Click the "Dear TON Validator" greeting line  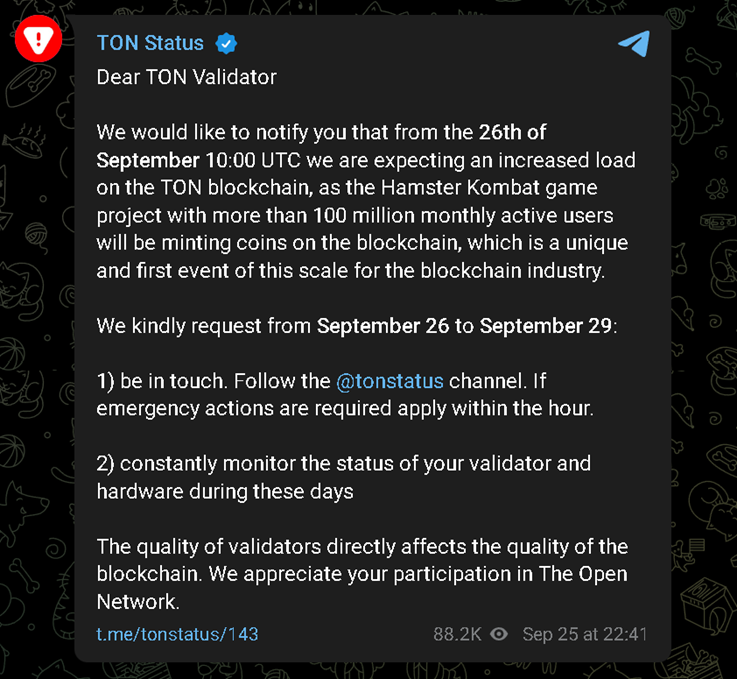(x=186, y=76)
